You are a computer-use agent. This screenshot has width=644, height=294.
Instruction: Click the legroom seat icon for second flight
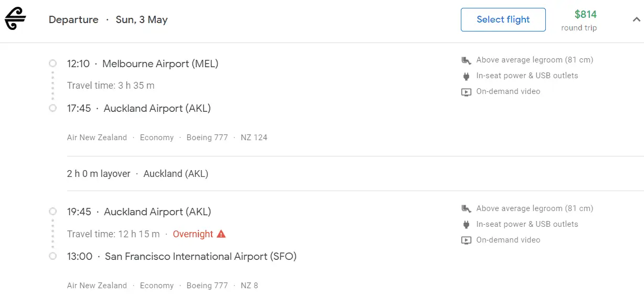[466, 209]
